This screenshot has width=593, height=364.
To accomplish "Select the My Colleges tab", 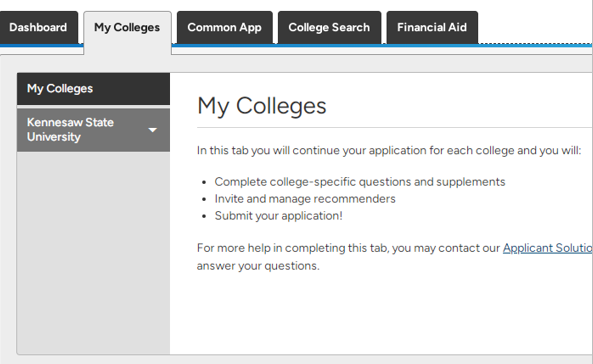I will click(x=127, y=28).
